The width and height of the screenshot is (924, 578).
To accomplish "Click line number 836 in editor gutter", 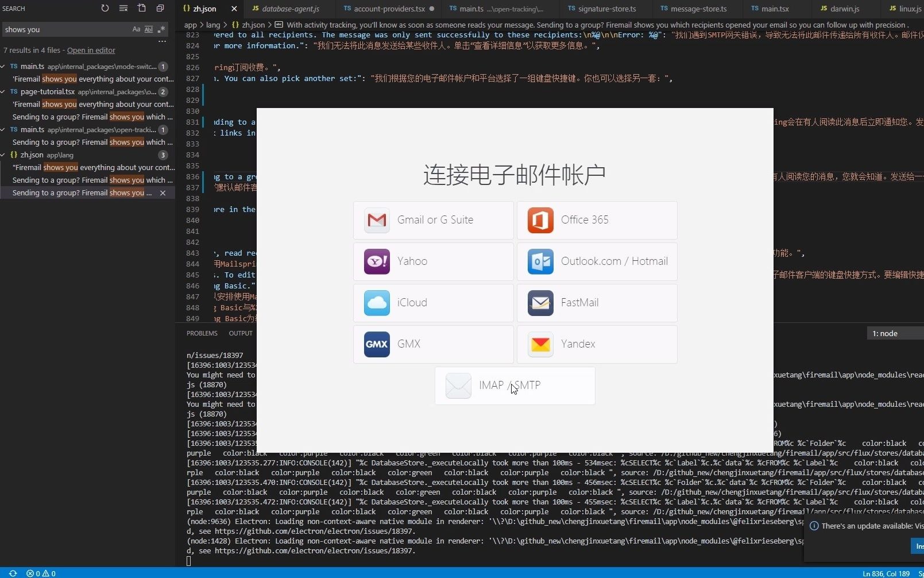I will point(192,177).
